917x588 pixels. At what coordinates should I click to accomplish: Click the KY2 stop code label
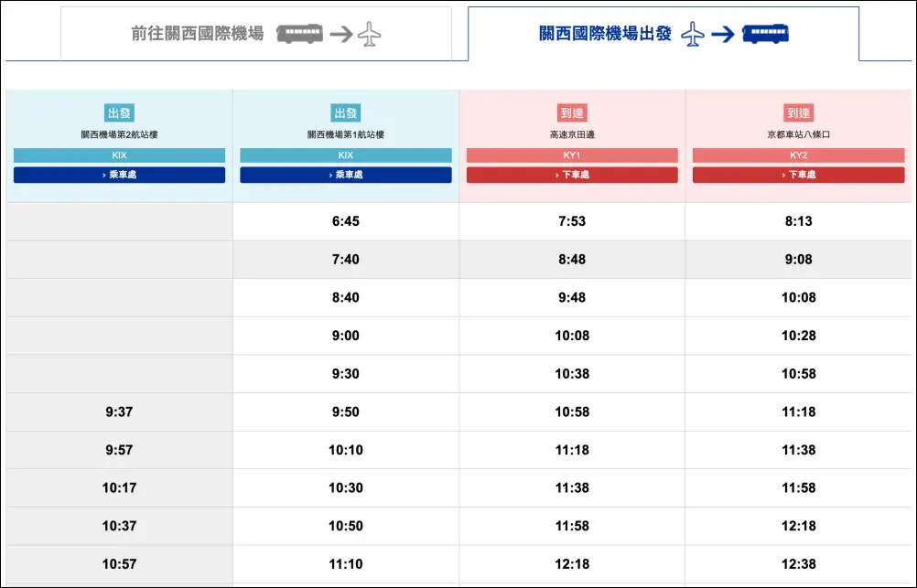[x=798, y=155]
